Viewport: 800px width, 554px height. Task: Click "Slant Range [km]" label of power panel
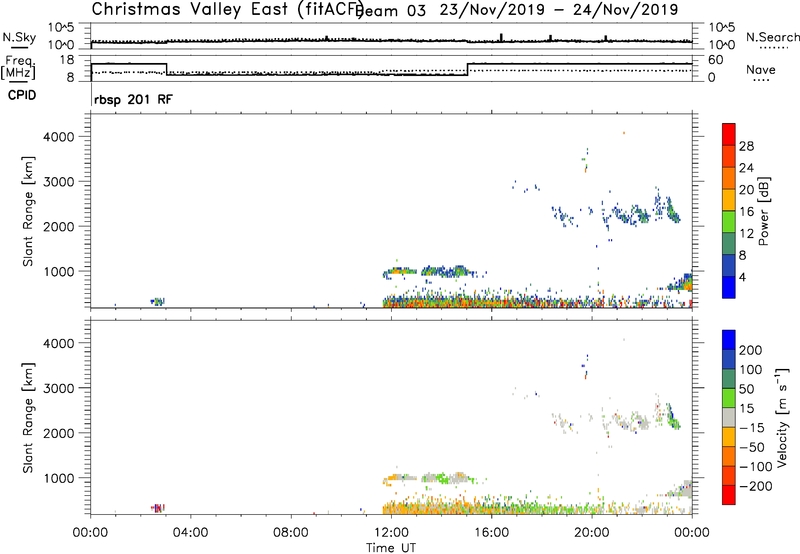click(x=28, y=211)
